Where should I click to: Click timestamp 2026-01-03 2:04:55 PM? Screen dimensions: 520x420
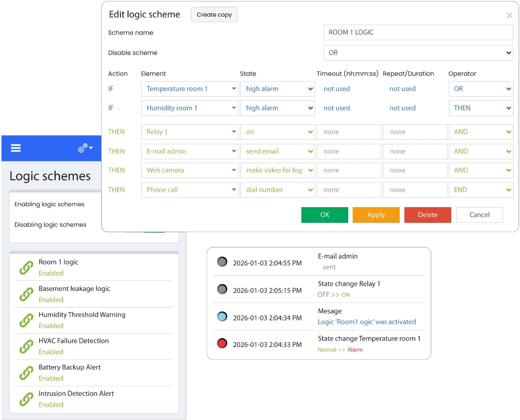point(267,263)
